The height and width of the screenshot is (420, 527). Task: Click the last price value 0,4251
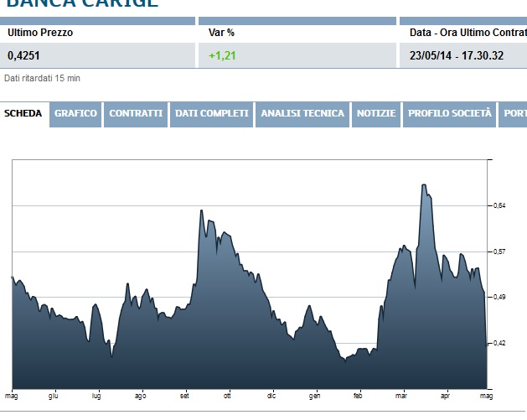click(23, 55)
